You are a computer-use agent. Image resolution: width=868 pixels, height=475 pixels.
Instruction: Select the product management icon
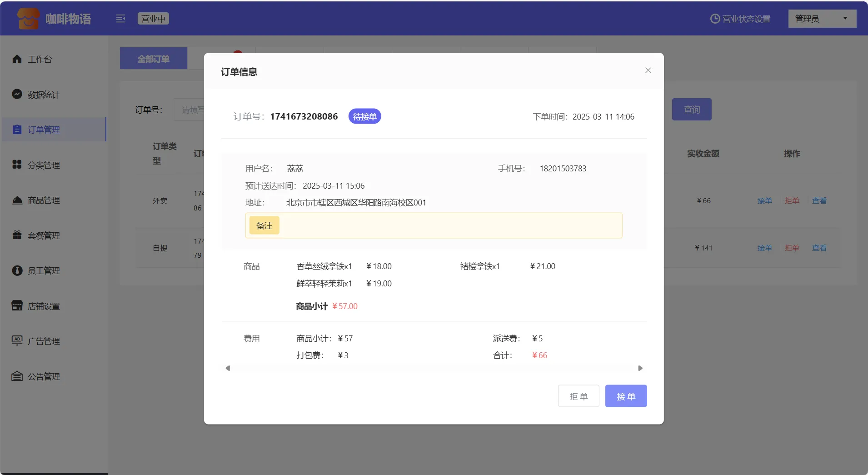coord(17,200)
